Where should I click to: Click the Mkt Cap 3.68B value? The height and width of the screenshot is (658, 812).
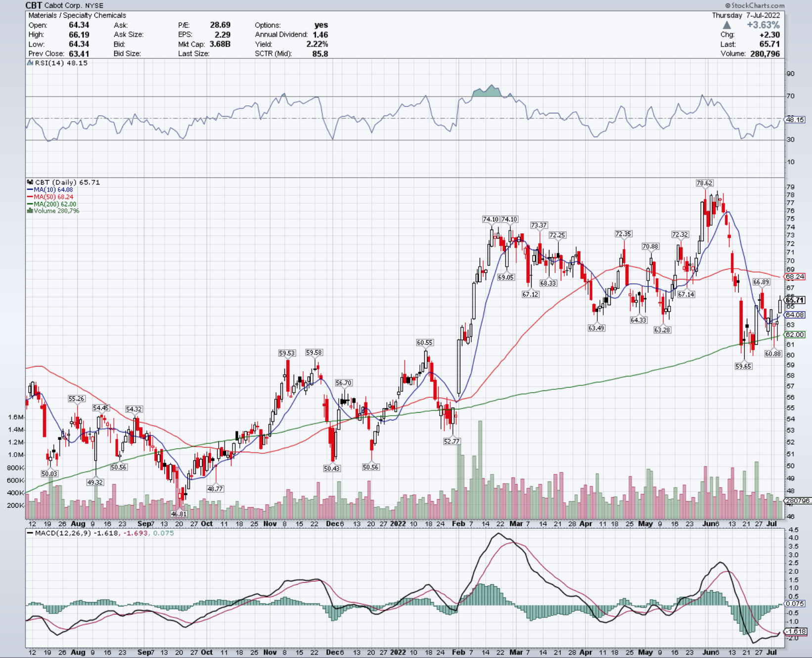pyautogui.click(x=220, y=44)
